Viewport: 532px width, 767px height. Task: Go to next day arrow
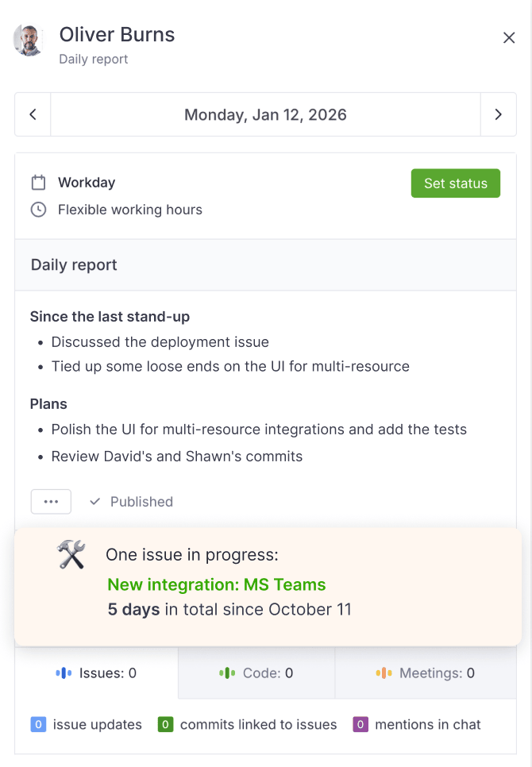pyautogui.click(x=498, y=114)
